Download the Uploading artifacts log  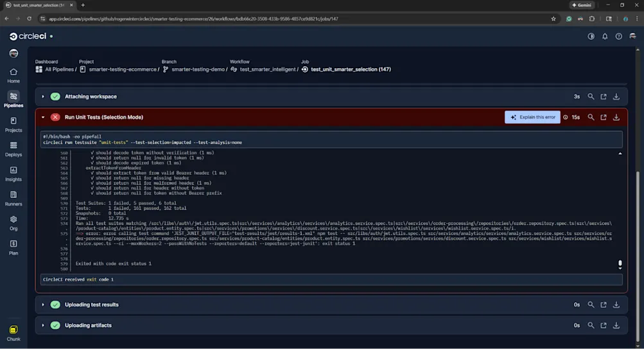pyautogui.click(x=616, y=325)
